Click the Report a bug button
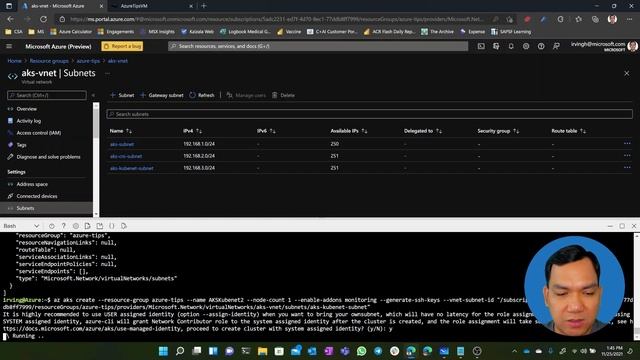The width and height of the screenshot is (640, 360). (122, 46)
